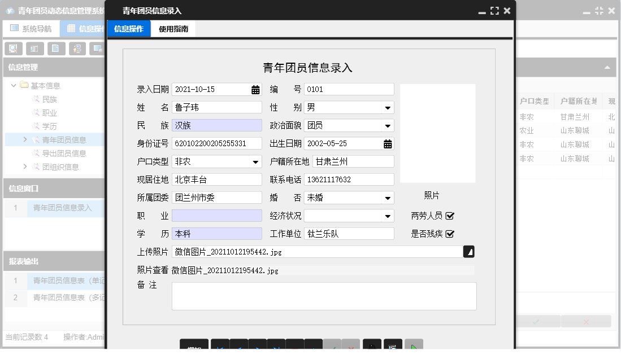
Task: Click the photo upload browse icon beside 上传照片
Action: tap(468, 252)
